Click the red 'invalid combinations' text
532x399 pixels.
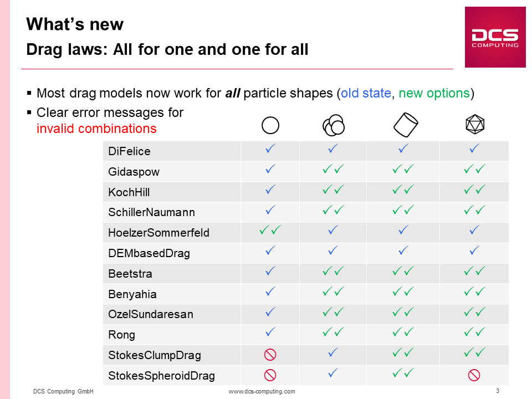coord(96,129)
